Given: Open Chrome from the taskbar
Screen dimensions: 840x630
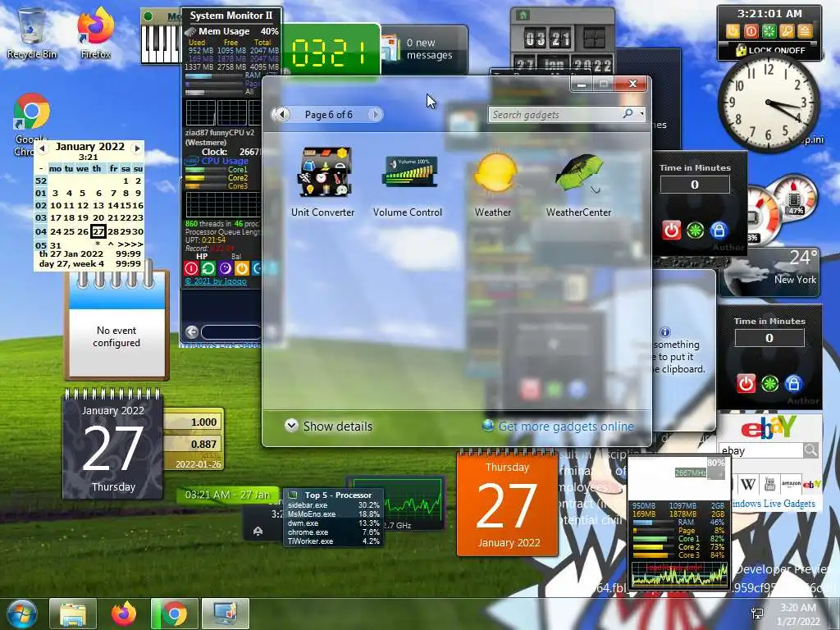Looking at the screenshot, I should (x=175, y=614).
